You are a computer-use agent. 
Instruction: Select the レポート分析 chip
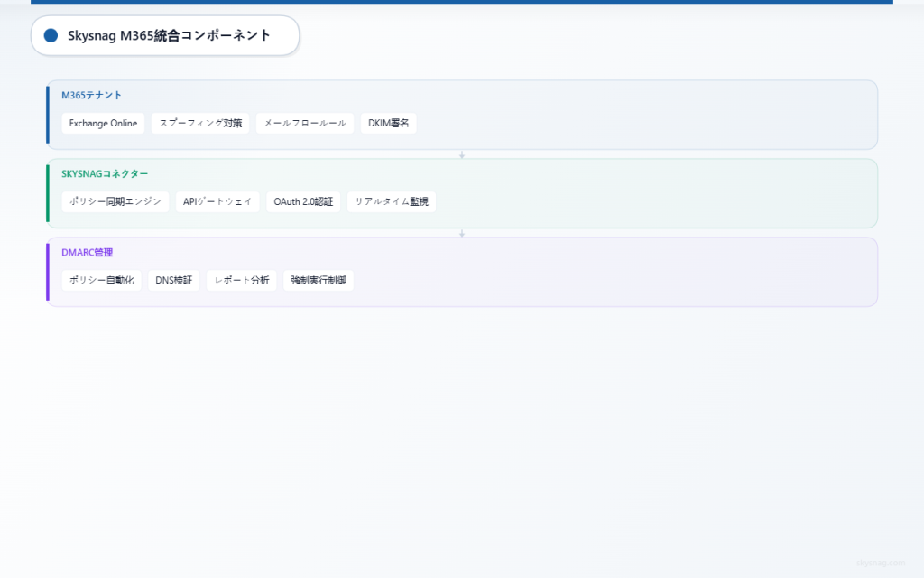click(x=242, y=280)
